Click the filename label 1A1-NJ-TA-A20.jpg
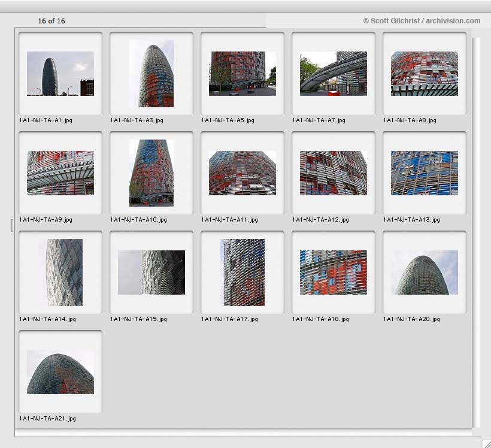 pos(411,319)
